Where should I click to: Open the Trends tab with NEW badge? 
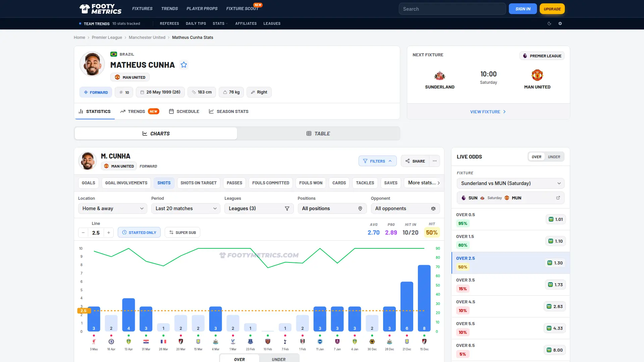(x=140, y=111)
